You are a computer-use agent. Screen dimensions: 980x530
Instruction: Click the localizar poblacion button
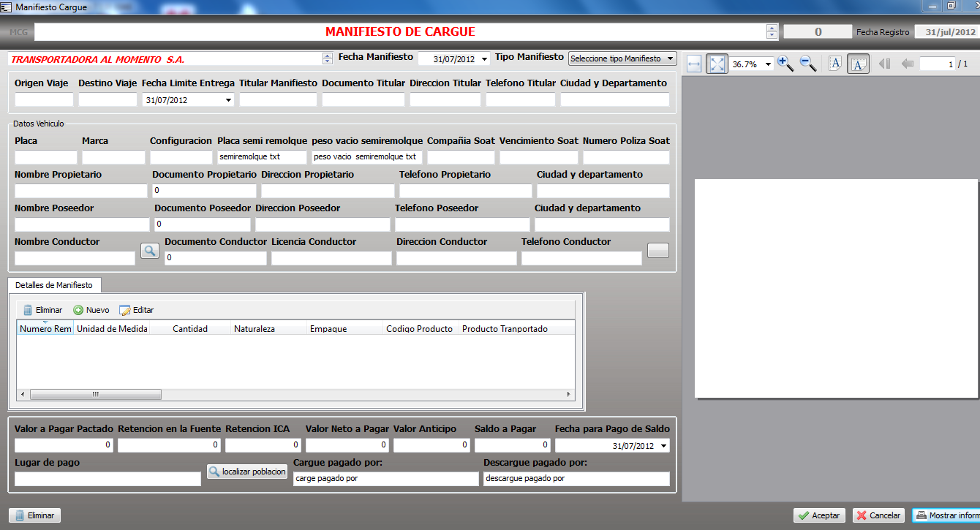click(246, 472)
